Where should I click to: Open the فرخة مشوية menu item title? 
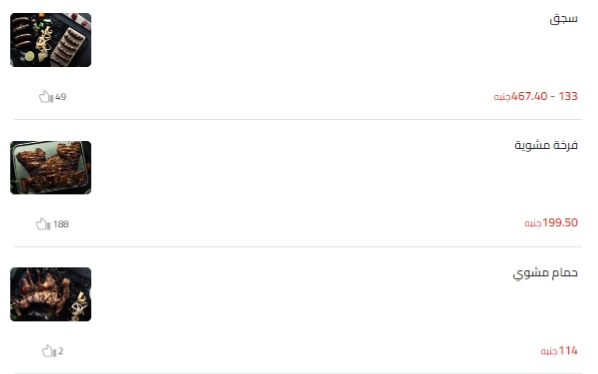click(546, 145)
